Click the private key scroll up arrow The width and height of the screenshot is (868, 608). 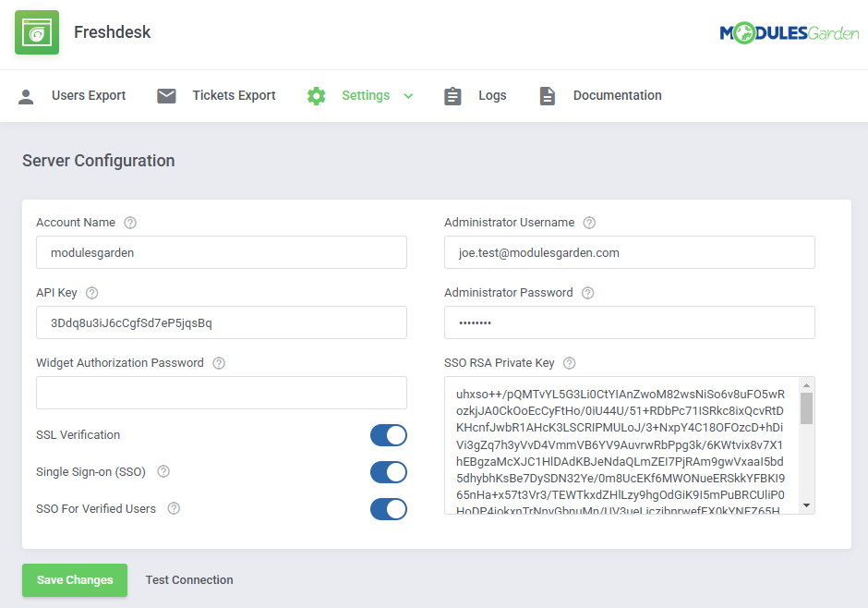tap(806, 384)
